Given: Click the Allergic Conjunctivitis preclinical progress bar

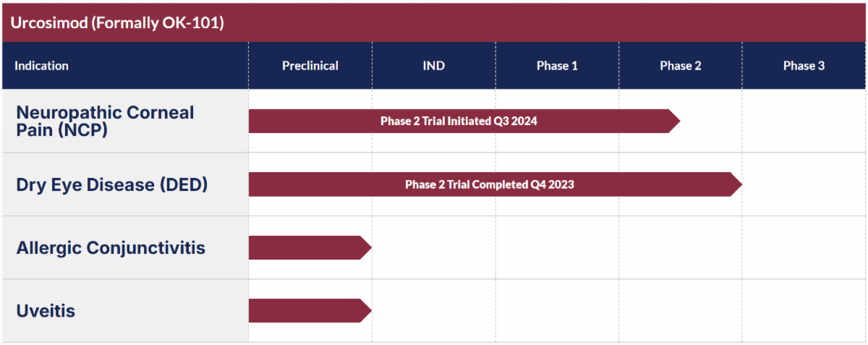Looking at the screenshot, I should (x=310, y=247).
